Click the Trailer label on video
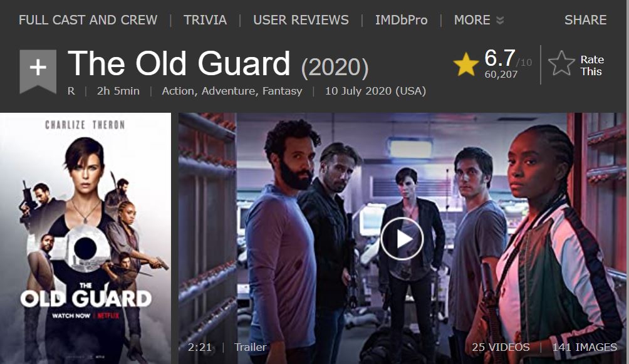This screenshot has height=364, width=629. pyautogui.click(x=251, y=347)
